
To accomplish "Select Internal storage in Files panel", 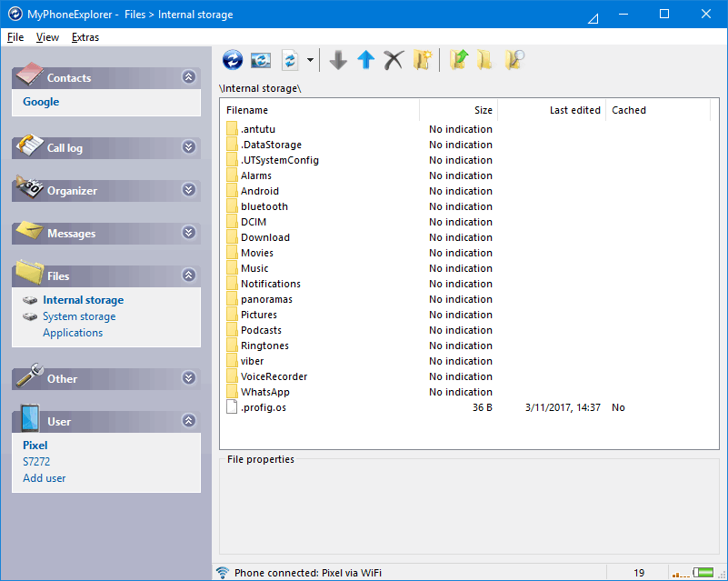I will click(83, 300).
